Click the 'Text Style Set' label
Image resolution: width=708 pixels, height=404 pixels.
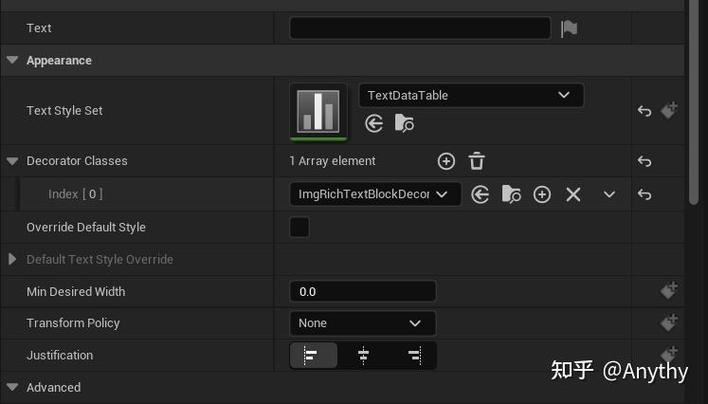pyautogui.click(x=65, y=111)
